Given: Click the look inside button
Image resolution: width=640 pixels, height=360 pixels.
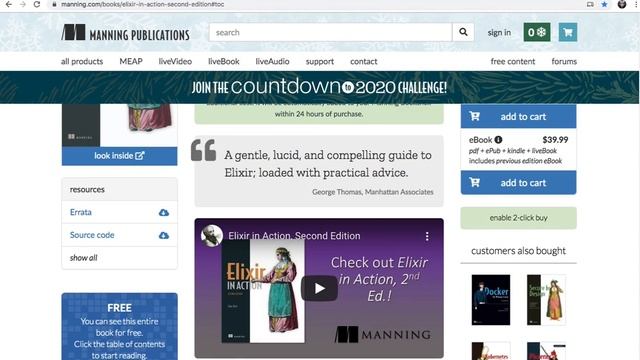Looking at the screenshot, I should [120, 156].
